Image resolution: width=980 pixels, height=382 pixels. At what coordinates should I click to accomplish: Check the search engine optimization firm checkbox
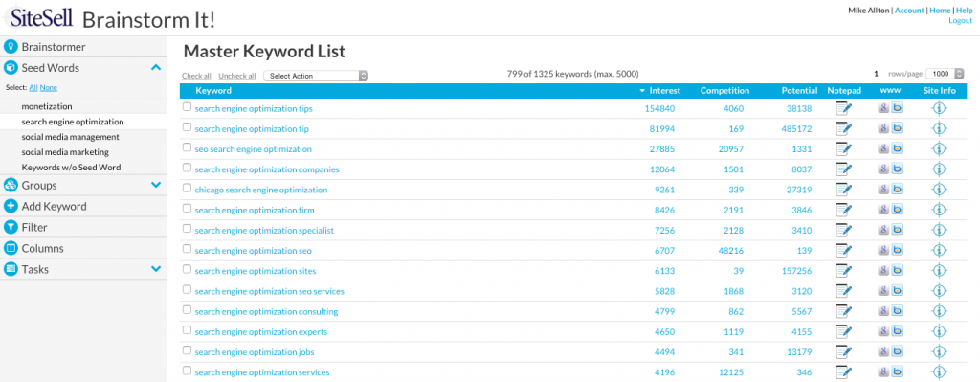(x=187, y=209)
